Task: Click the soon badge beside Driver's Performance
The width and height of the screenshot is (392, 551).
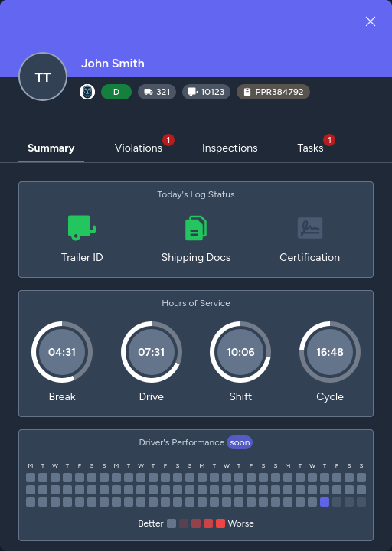Action: (x=240, y=442)
